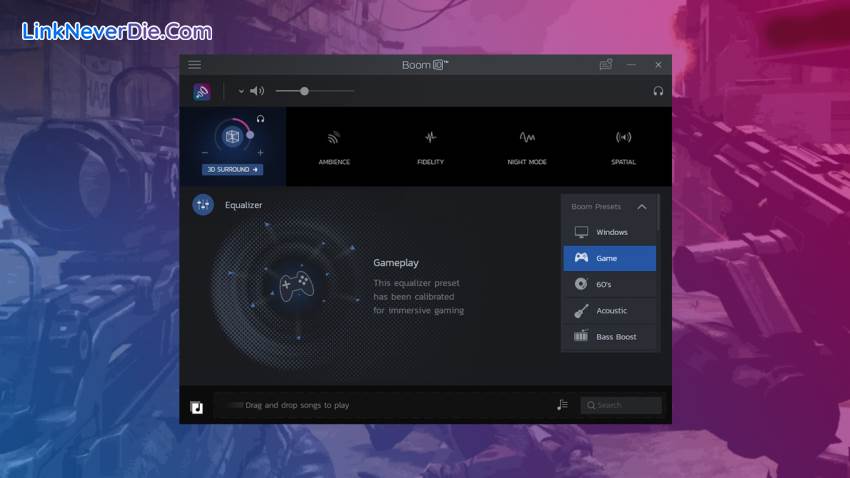The height and width of the screenshot is (478, 850).
Task: Click the Boom app logo icon
Action: 202,91
